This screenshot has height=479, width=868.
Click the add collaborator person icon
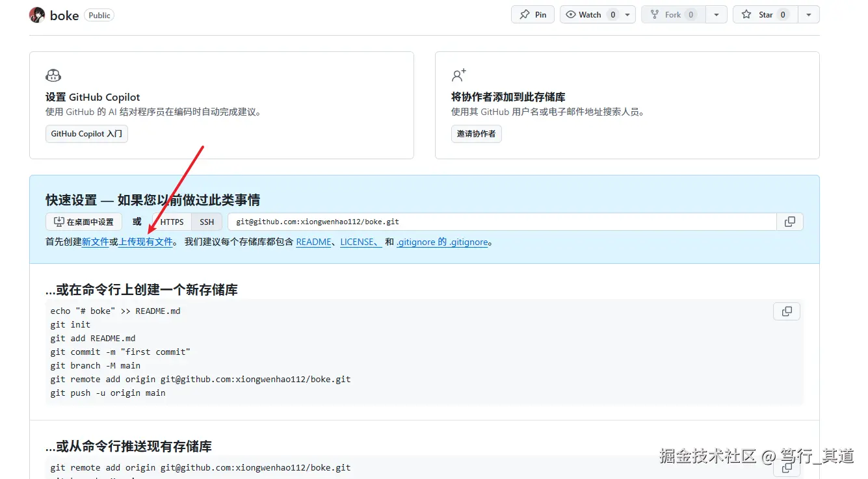tap(459, 75)
